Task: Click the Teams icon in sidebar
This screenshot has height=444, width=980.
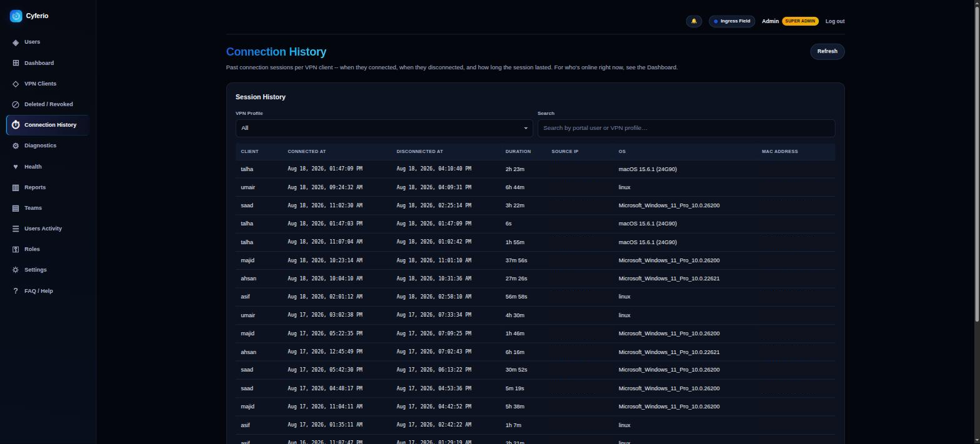Action: (x=16, y=208)
